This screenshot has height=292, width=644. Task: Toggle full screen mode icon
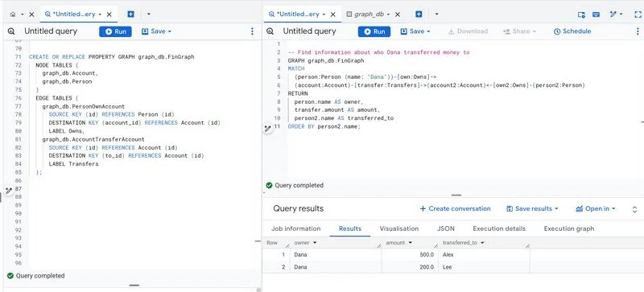pyautogui.click(x=638, y=14)
